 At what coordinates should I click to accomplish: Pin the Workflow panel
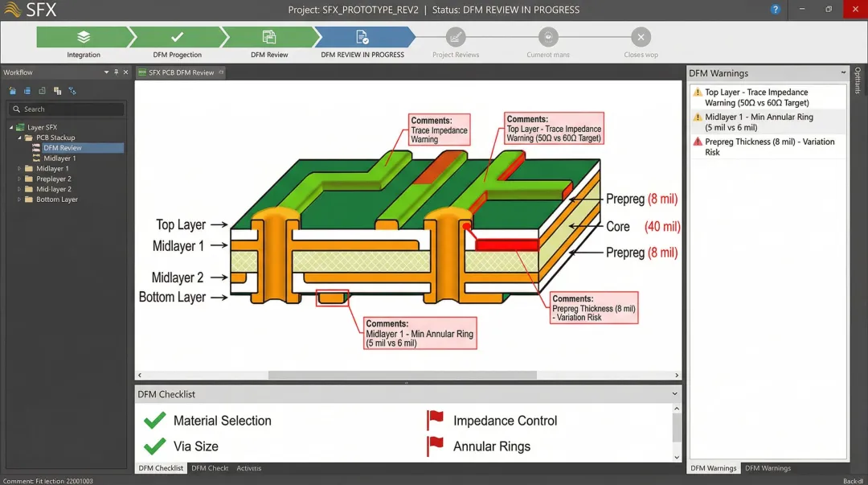click(x=116, y=72)
